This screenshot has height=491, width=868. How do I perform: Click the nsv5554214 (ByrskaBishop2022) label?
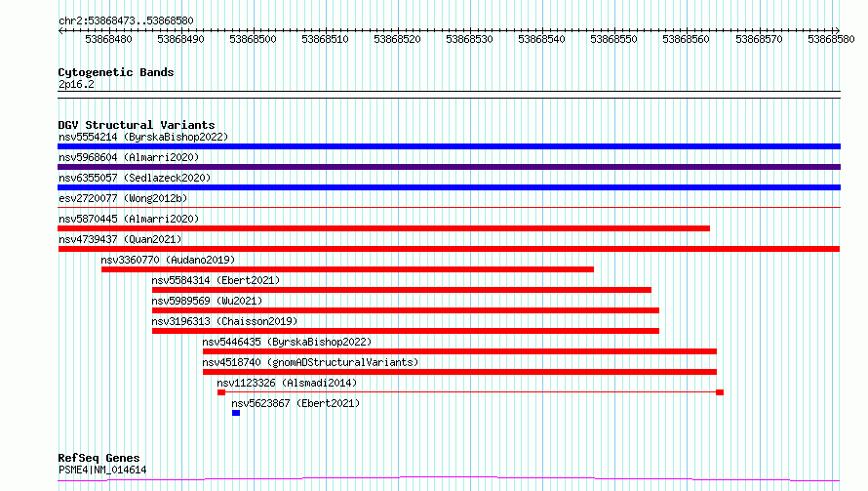pos(143,137)
